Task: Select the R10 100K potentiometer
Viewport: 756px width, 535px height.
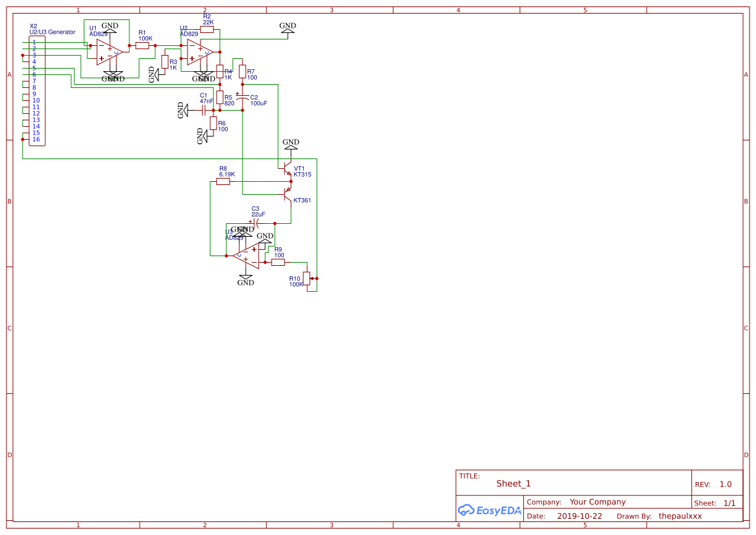Action: pyautogui.click(x=307, y=279)
